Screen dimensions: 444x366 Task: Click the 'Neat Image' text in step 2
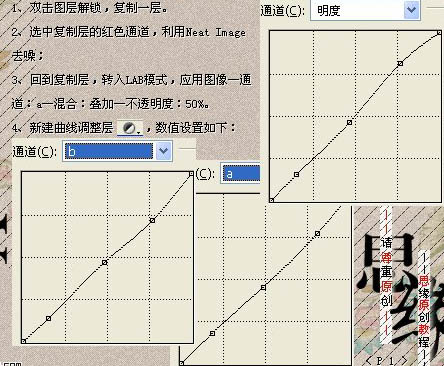[x=215, y=32]
